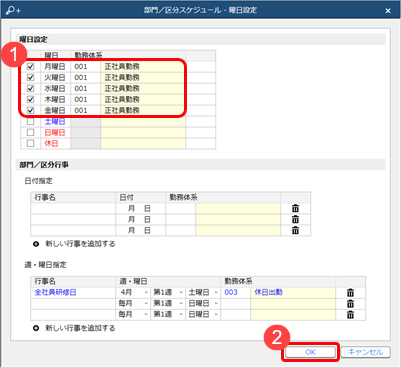Click 新しい行事を追加する under 週・曜日指定
This screenshot has width=401, height=368.
[80, 328]
